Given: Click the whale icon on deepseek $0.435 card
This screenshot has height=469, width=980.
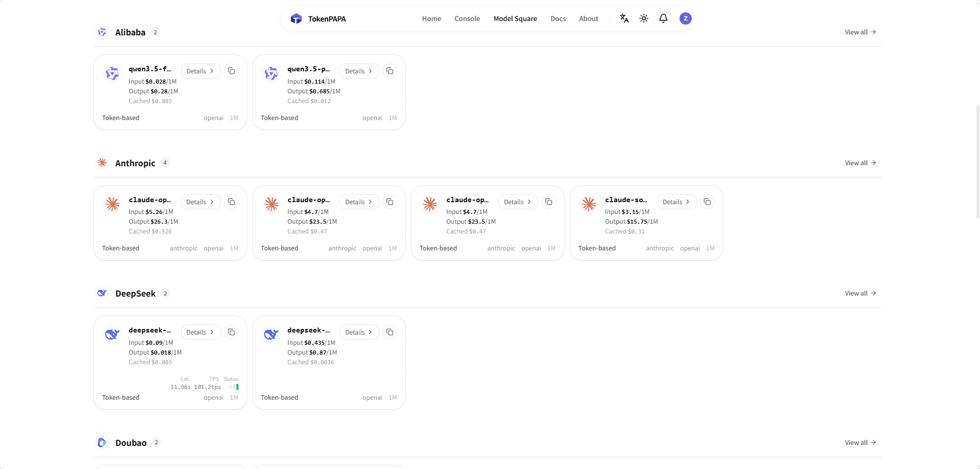Looking at the screenshot, I should tap(271, 335).
